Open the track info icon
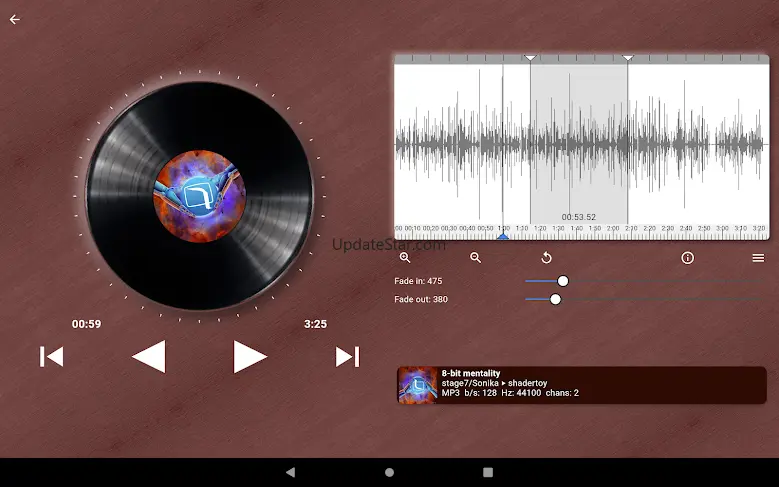The image size is (779, 487). click(x=688, y=258)
